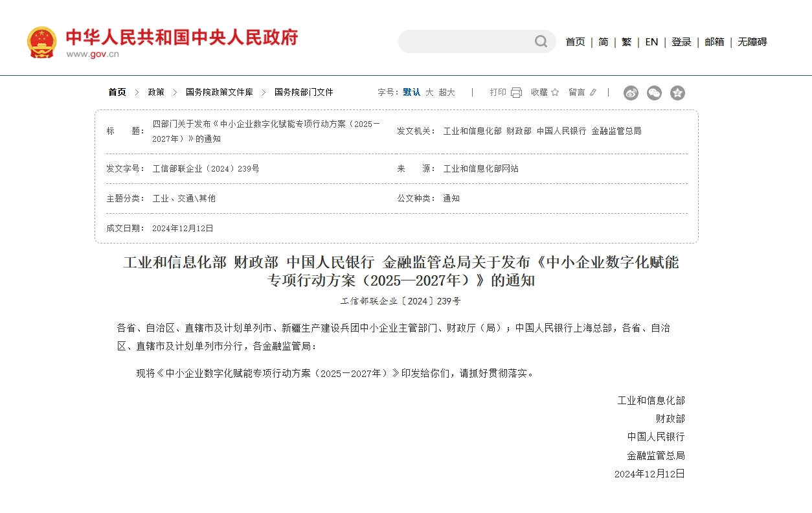Screen dimensions: 812x513
Task: Switch to traditional Chinese 繁
Action: click(627, 42)
